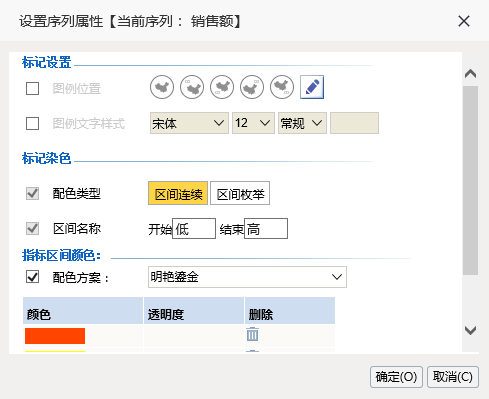Choose bottom-left legend position map icon
Viewport: 489px width, 399px height.
[x=222, y=87]
